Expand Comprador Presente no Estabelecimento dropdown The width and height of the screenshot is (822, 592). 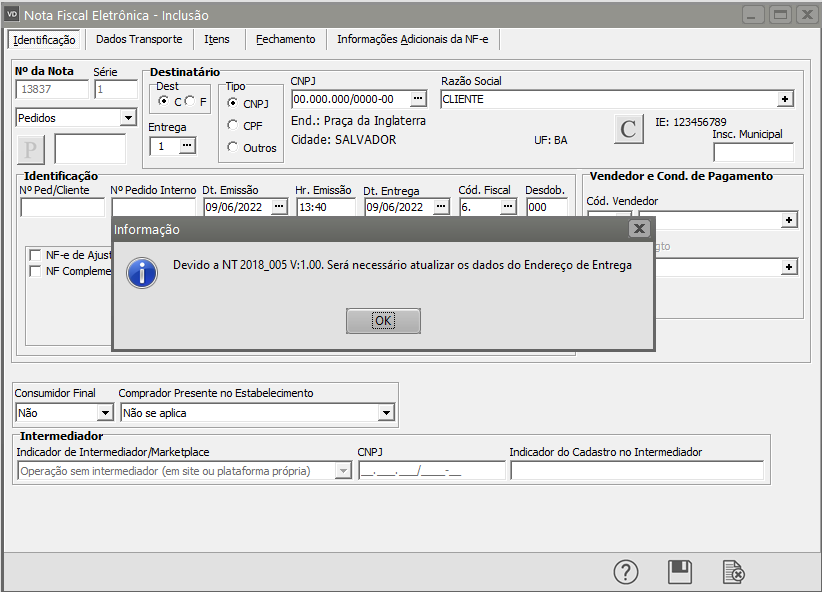pos(386,413)
